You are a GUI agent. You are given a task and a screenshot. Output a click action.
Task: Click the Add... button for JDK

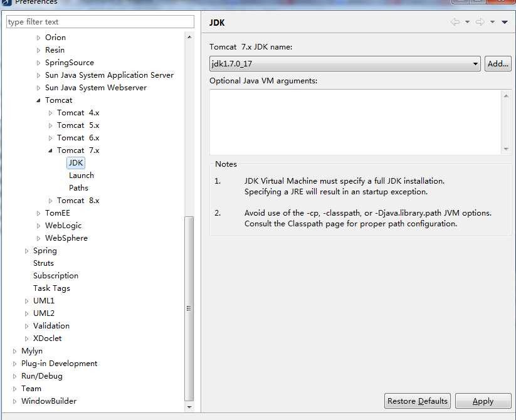click(498, 63)
